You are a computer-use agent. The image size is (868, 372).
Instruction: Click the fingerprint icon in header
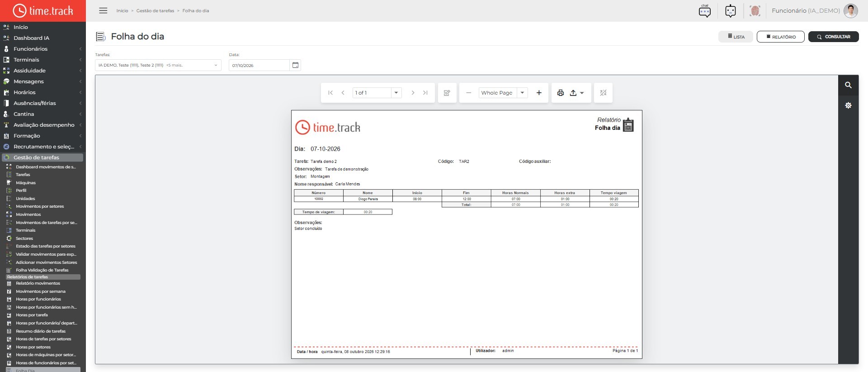[755, 11]
